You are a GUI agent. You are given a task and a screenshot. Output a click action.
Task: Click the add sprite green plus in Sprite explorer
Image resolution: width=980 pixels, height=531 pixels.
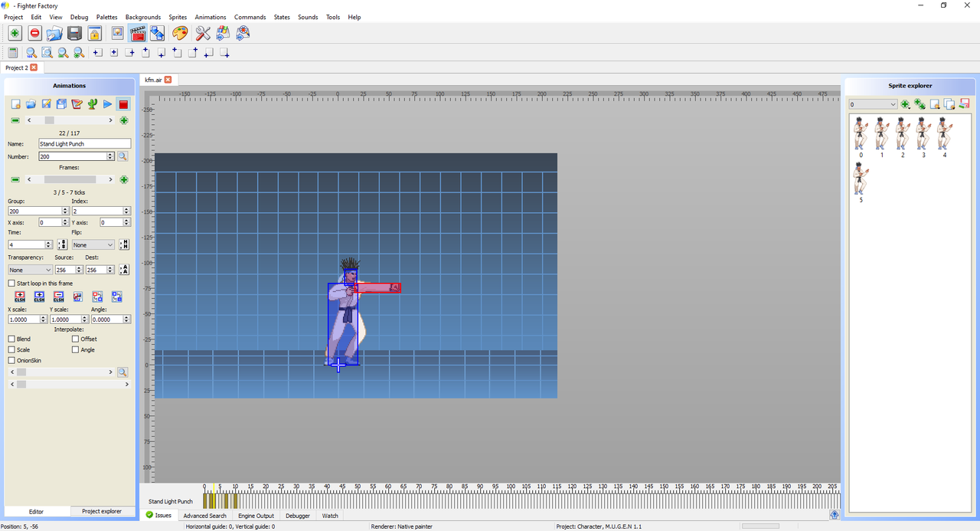tap(906, 104)
